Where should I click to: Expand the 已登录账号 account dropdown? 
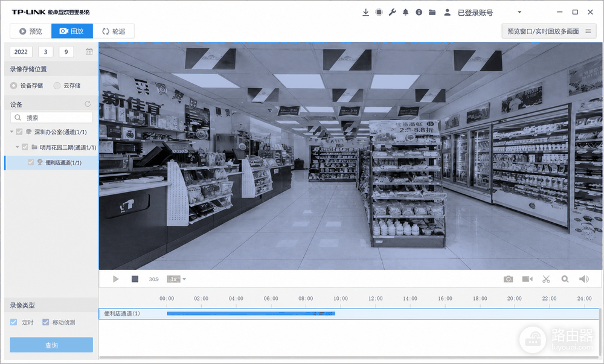tap(519, 12)
